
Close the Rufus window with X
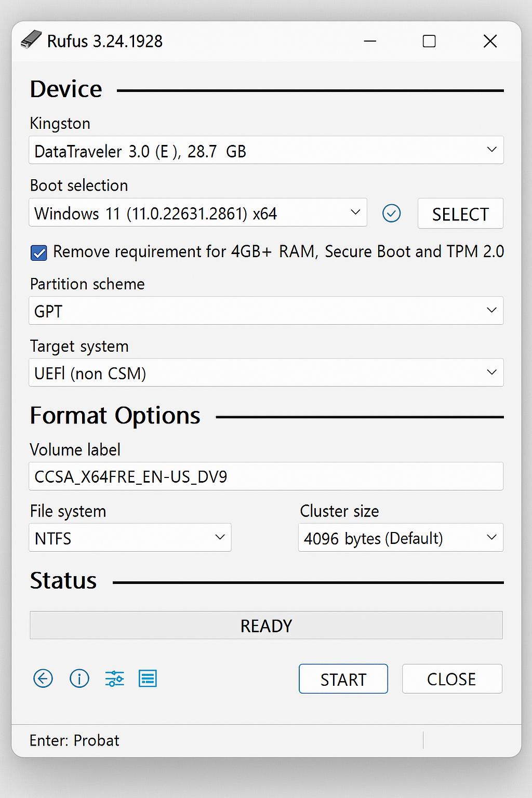tap(490, 41)
